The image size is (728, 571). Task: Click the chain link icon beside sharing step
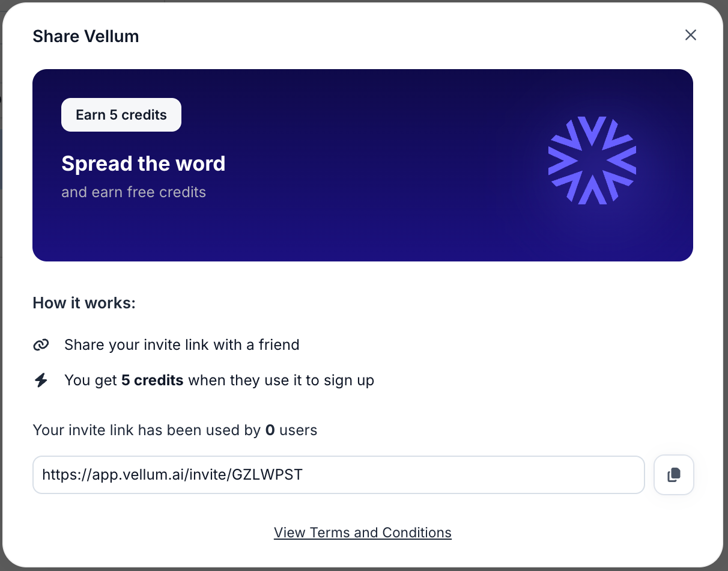[41, 344]
